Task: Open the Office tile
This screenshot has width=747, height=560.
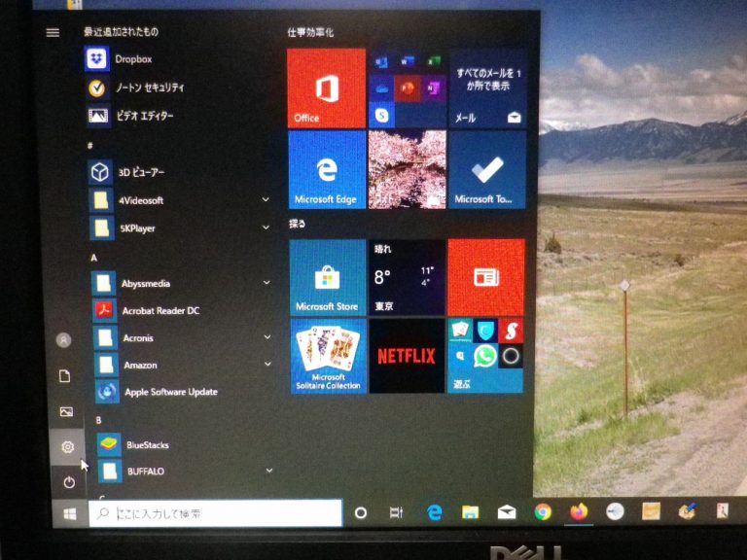Action: [x=327, y=88]
